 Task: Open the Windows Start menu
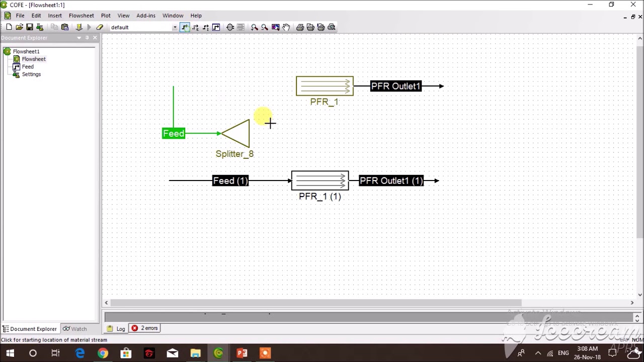pyautogui.click(x=10, y=353)
